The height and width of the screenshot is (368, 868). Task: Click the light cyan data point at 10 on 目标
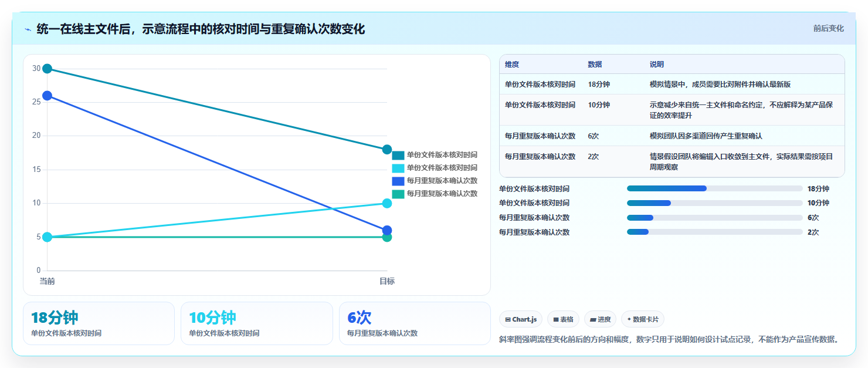click(x=387, y=204)
